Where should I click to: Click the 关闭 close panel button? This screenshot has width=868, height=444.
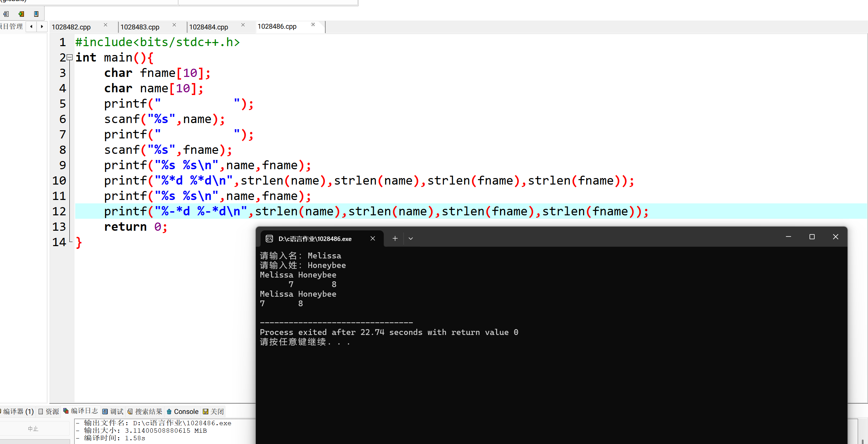(214, 412)
